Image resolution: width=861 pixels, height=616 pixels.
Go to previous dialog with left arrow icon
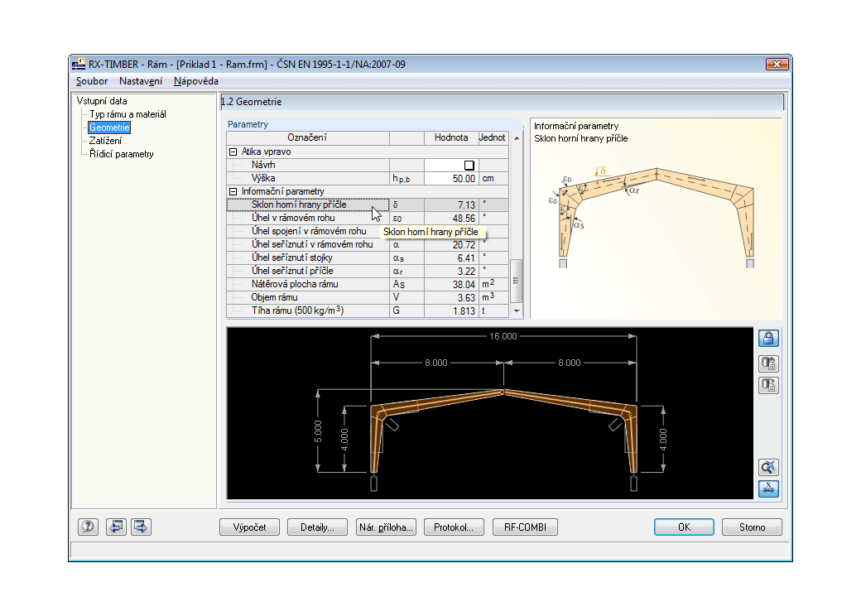point(116,527)
